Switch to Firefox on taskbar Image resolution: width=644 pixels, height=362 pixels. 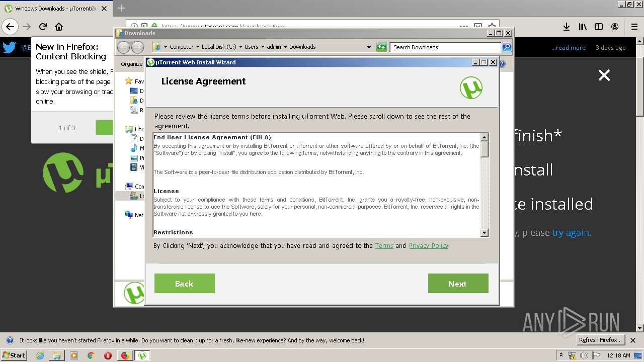pos(125,355)
